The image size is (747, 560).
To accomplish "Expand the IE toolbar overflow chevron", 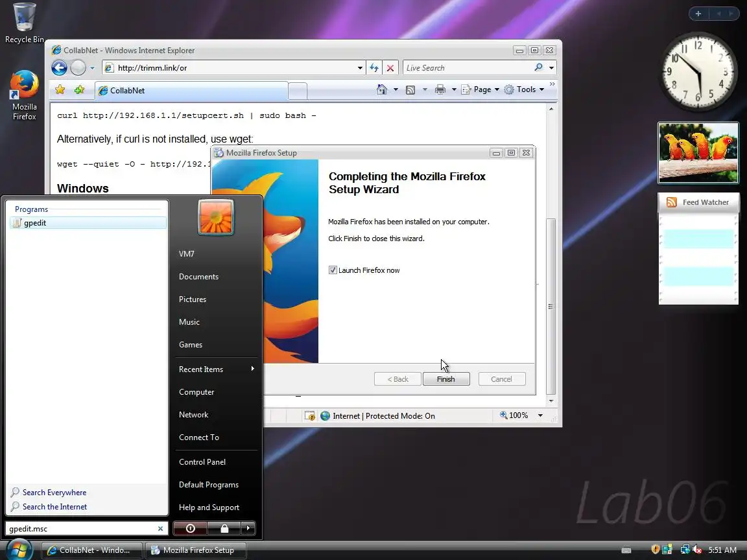I will click(x=552, y=84).
